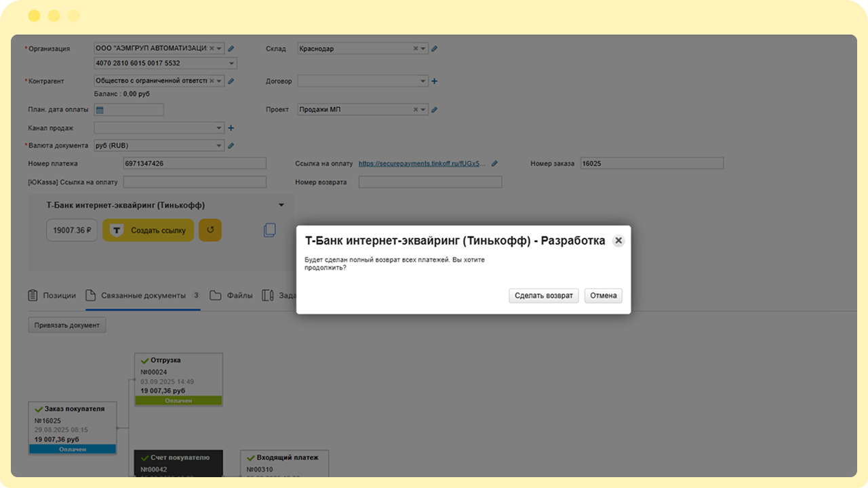Screen dimensions: 868x488
Task: Add new Договор with plus icon
Action: [x=435, y=81]
